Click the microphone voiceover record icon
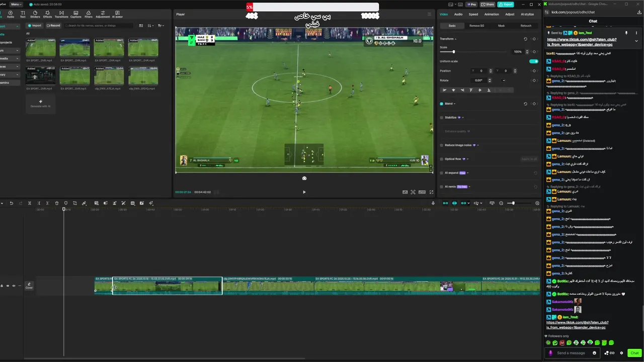The image size is (644, 362). tap(433, 203)
